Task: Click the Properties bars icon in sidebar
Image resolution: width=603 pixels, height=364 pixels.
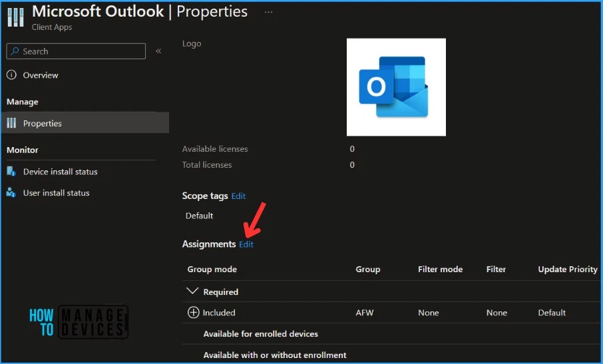Action: pos(11,123)
